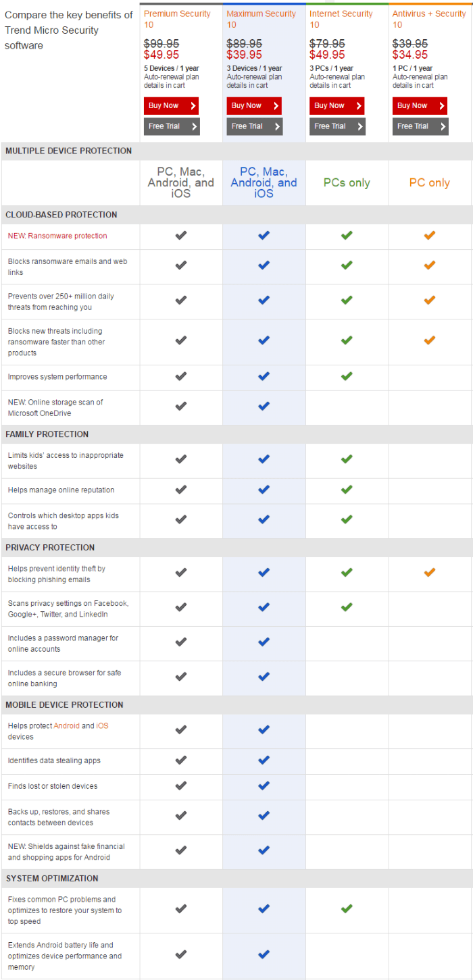Start Free Trial of Antivirus + Security 10
This screenshot has width=473, height=980.
coord(420,126)
